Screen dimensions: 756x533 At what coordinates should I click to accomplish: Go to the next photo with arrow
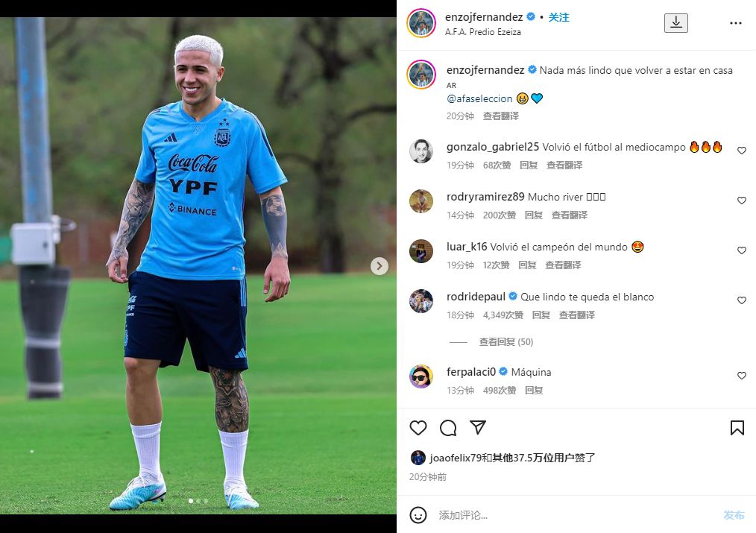pos(379,265)
